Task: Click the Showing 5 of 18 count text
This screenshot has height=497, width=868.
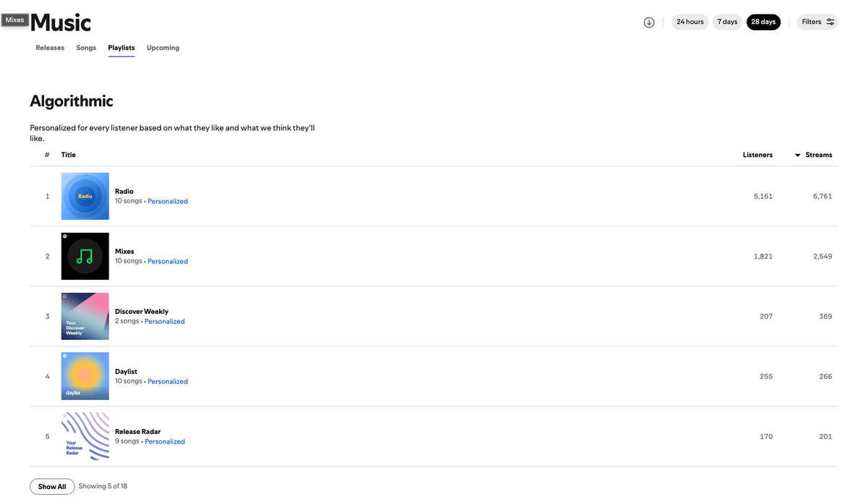Action: point(103,486)
